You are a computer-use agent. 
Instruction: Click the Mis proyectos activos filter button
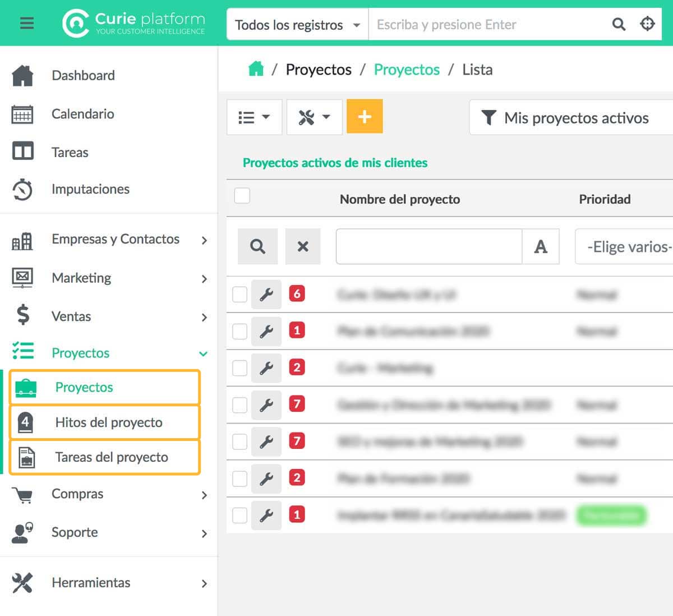pyautogui.click(x=572, y=118)
